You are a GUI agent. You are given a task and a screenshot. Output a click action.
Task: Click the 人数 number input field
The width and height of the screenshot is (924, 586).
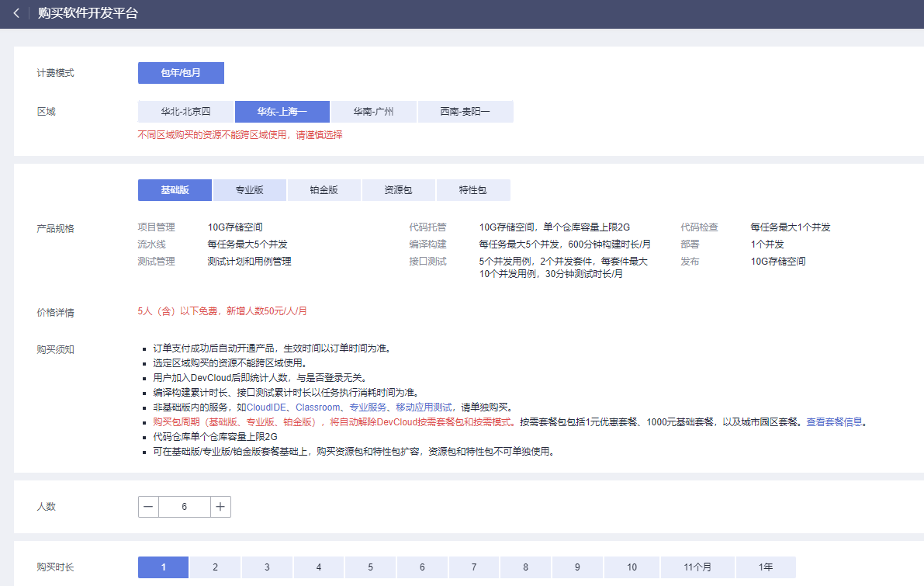coord(184,507)
